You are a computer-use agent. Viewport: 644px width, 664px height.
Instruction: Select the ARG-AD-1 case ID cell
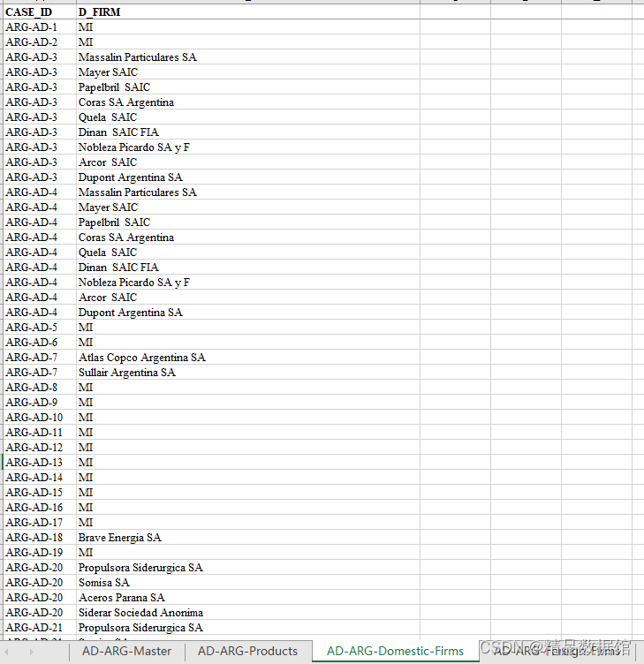(40, 27)
